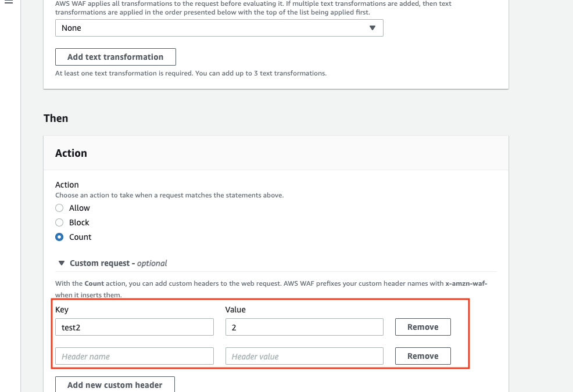The height and width of the screenshot is (392, 573).
Task: Click the empty Header value field
Action: (x=305, y=356)
